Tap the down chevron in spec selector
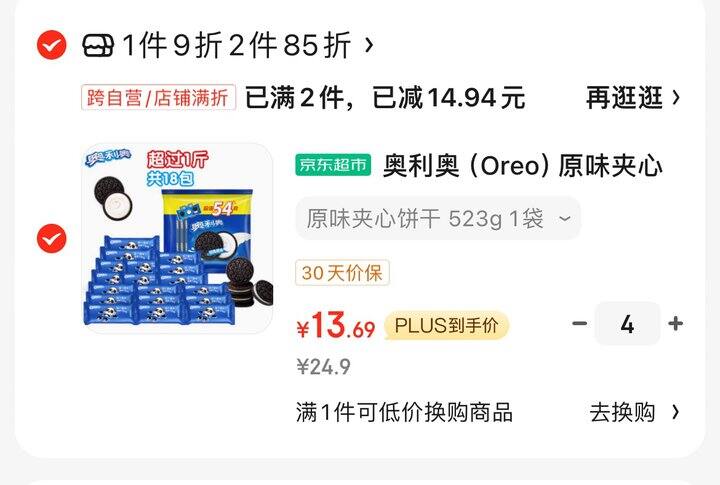720x485 pixels. [564, 219]
